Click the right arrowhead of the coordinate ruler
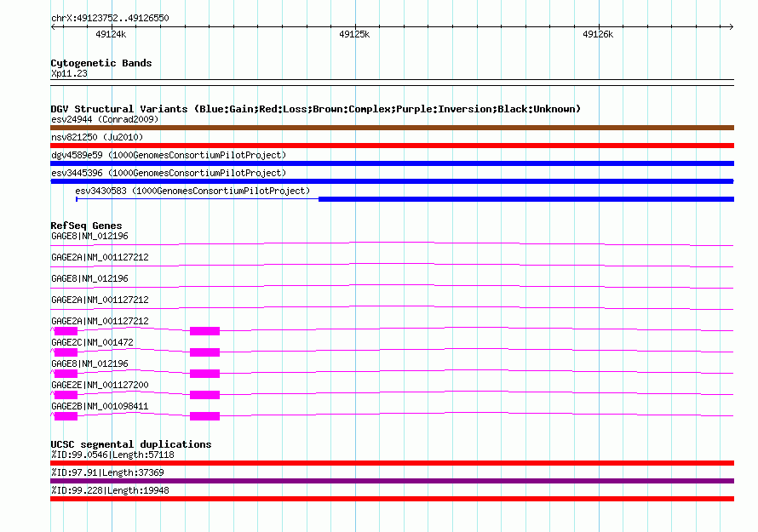 click(731, 27)
